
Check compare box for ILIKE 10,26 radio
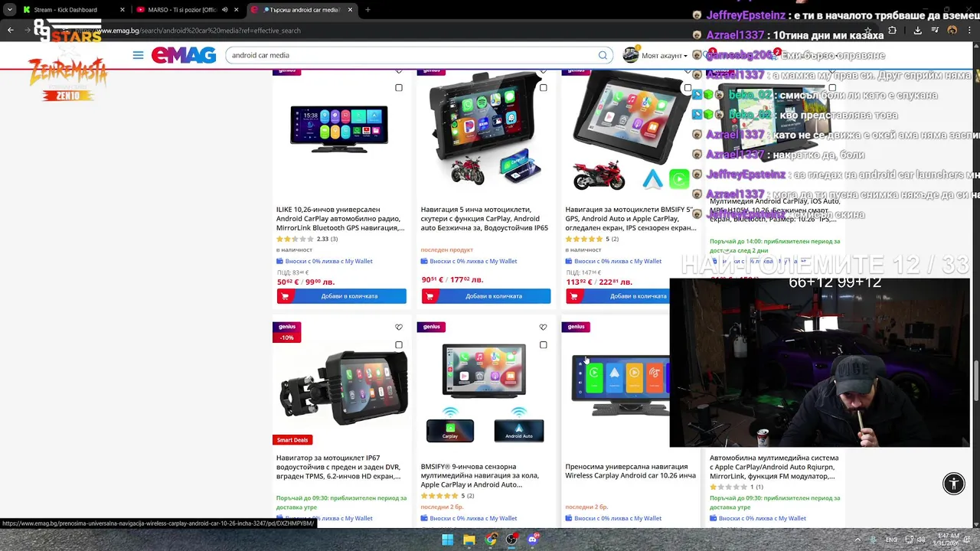point(399,88)
